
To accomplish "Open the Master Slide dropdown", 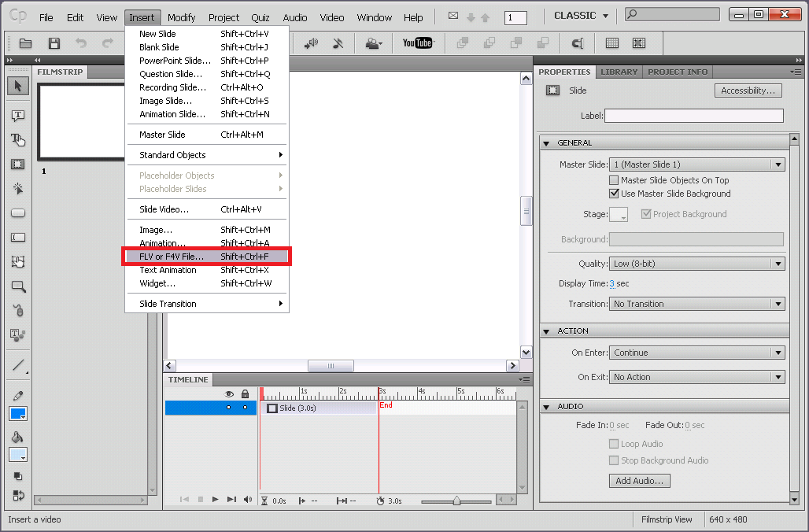I will tap(697, 164).
